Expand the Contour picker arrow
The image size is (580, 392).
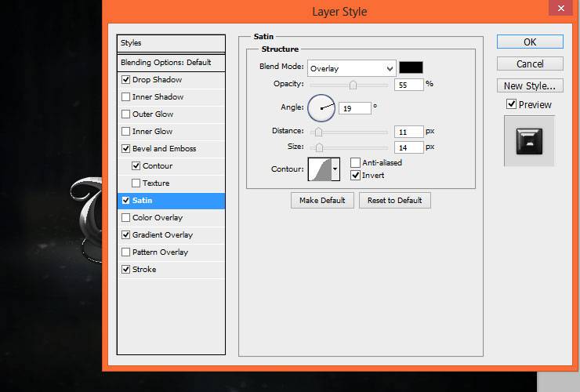[x=335, y=169]
